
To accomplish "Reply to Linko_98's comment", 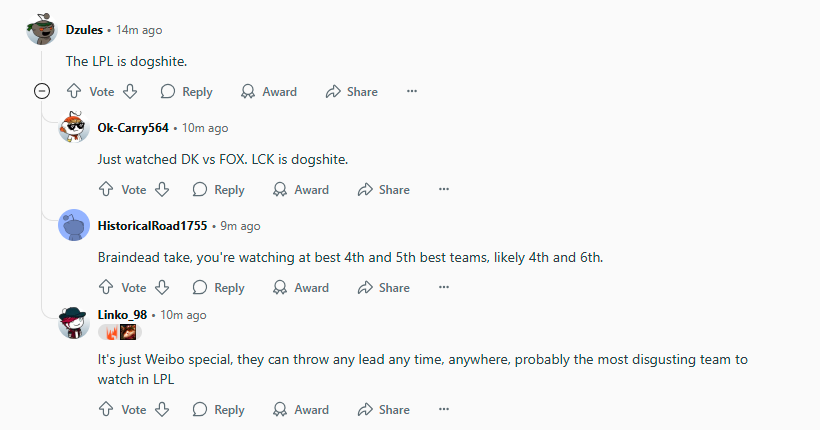I will [219, 409].
